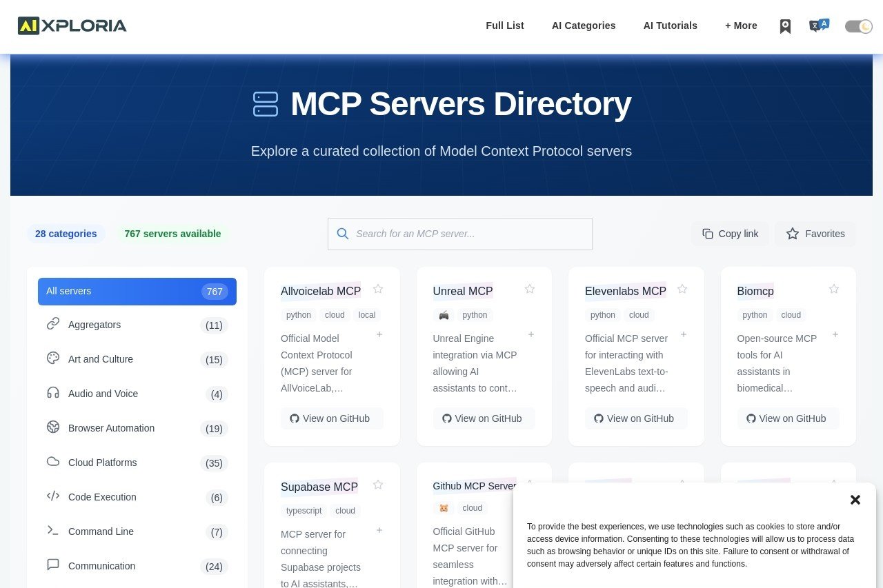Click the server stack icon beside page title
This screenshot has height=588, width=883.
[x=266, y=104]
